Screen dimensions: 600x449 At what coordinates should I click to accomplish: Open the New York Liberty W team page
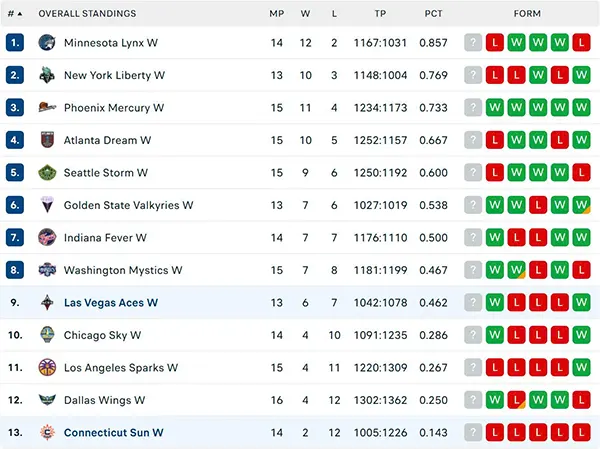tap(114, 75)
